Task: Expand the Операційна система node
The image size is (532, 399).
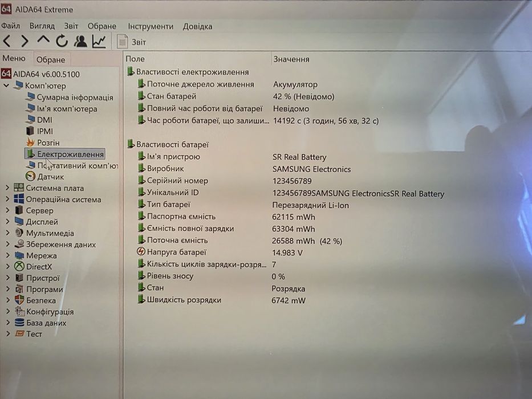Action: point(7,199)
